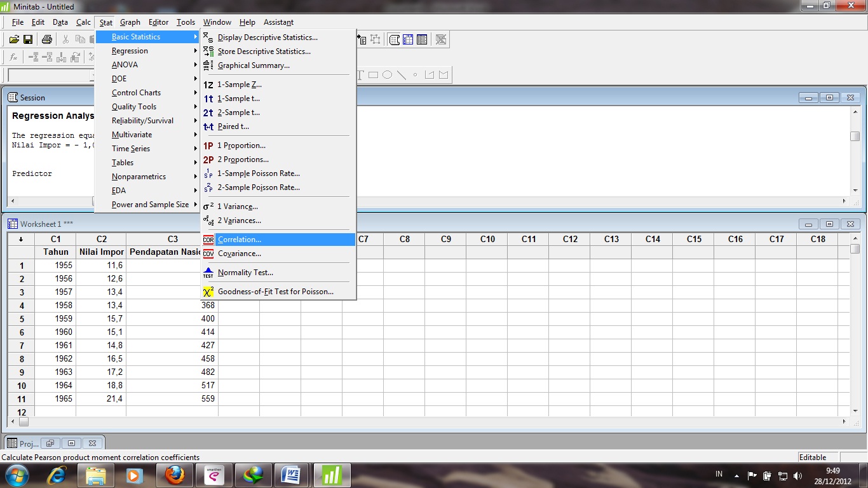Open the Graph menu

coord(130,22)
